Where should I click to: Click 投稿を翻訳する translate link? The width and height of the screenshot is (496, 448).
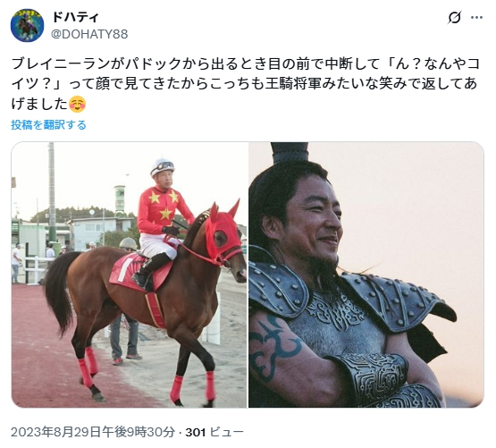(48, 125)
